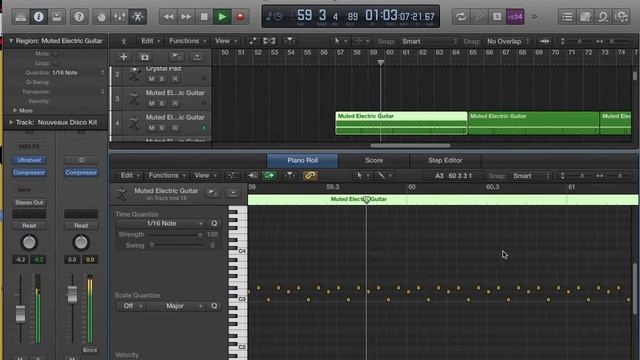This screenshot has height=360, width=640.
Task: Mute track 3 Muted Electric Guitar
Action: (x=152, y=103)
